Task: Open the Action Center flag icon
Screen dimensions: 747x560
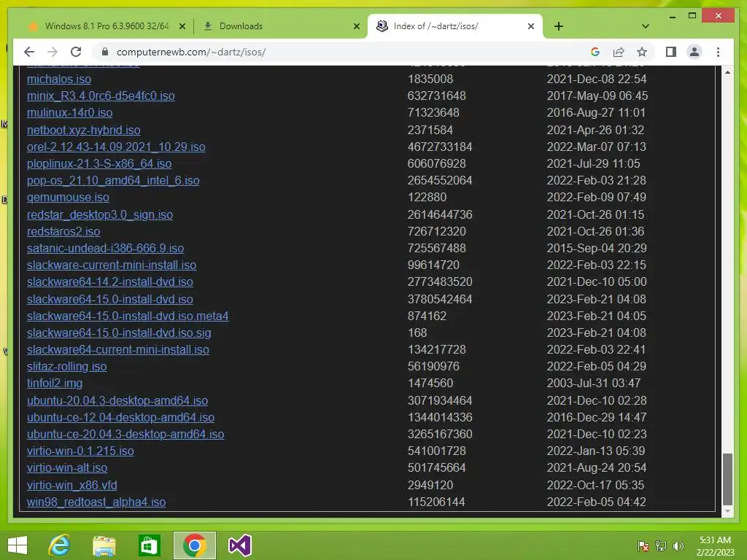Action: 643,546
